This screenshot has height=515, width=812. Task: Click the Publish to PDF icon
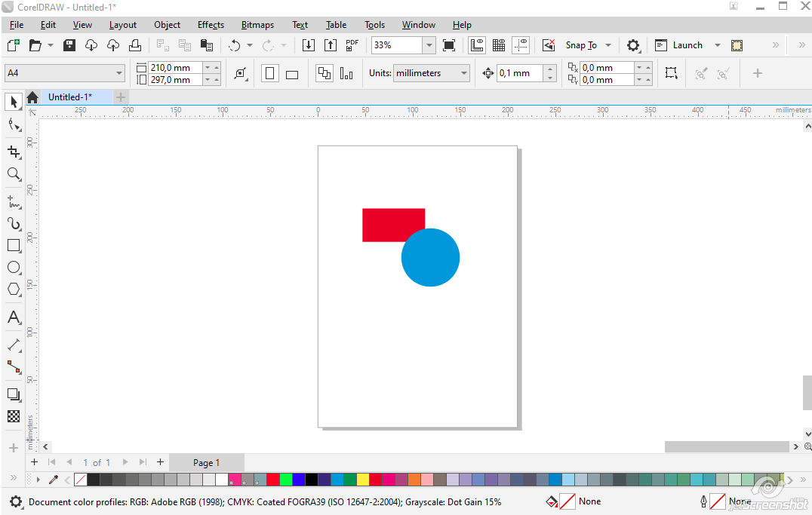coord(352,45)
